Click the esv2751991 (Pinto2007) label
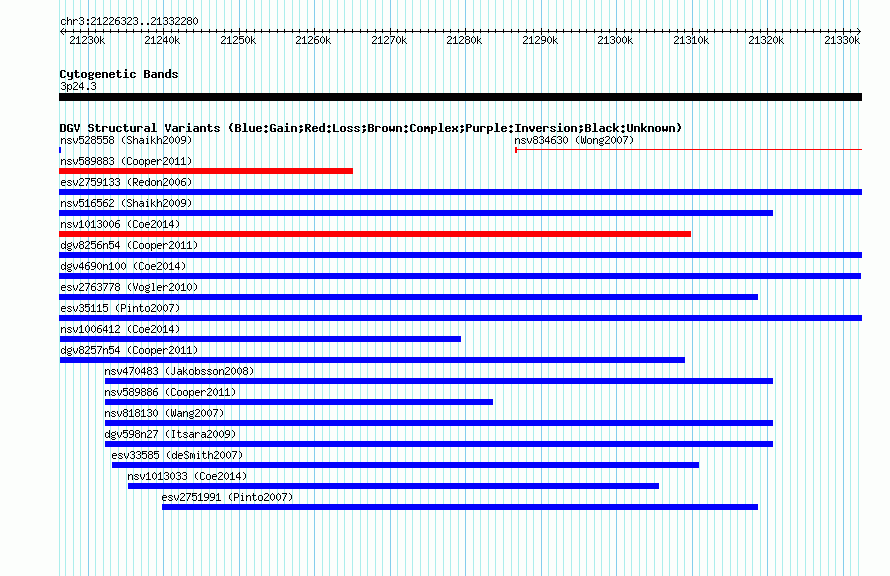Screen dimensions: 890x576 227,497
